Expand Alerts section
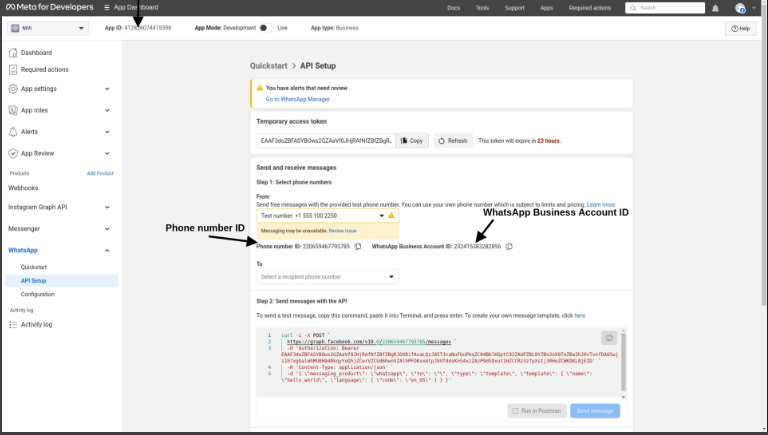 (x=107, y=132)
